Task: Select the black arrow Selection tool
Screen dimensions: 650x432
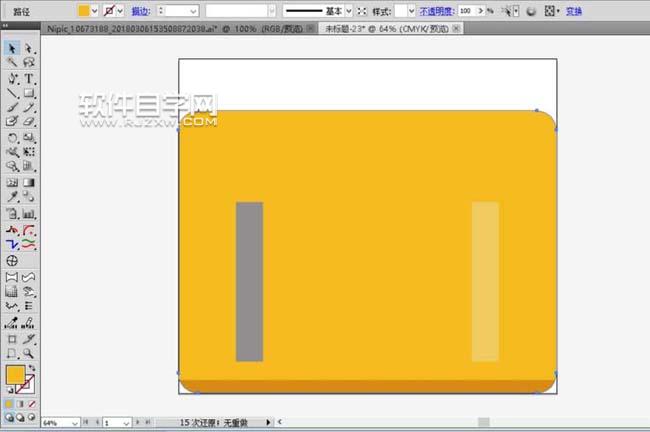Action: coord(12,47)
